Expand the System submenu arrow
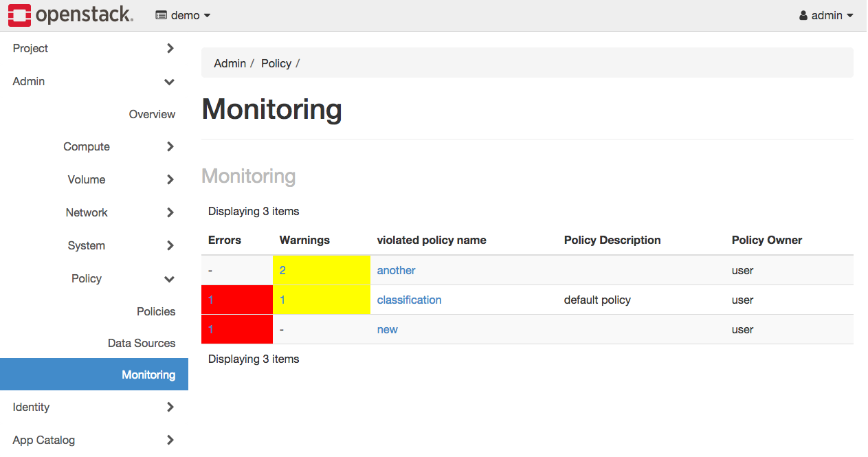 (170, 245)
